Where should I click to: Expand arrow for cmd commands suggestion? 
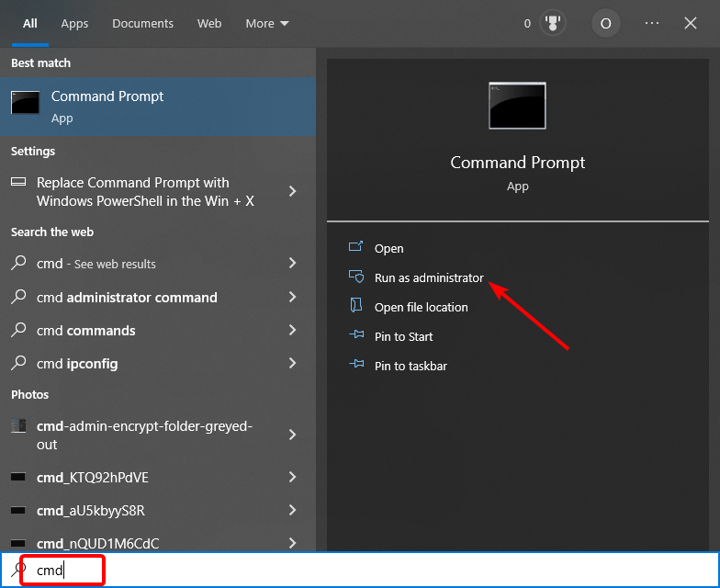point(292,331)
